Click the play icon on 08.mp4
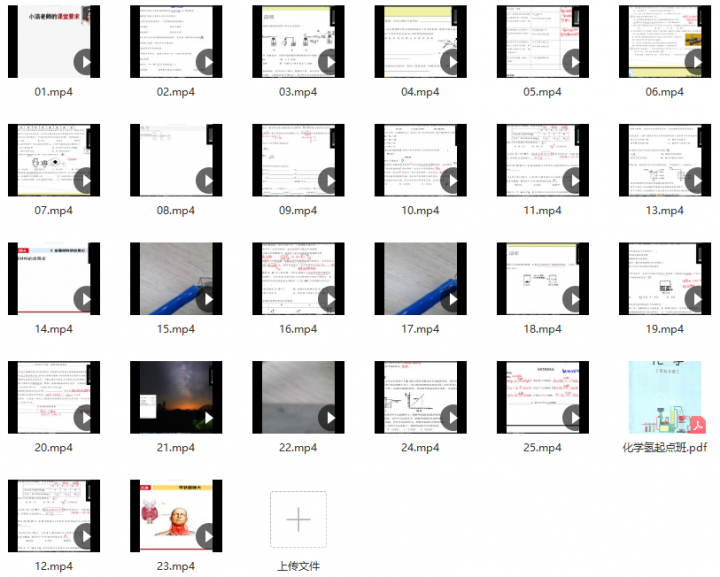Screen dimensions: 720x577 [208, 181]
